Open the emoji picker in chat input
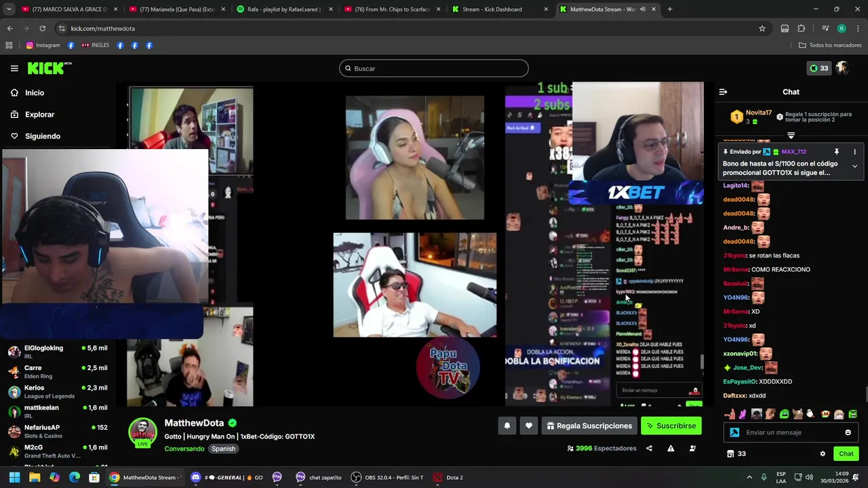Viewport: 868px width, 488px height. 848,432
